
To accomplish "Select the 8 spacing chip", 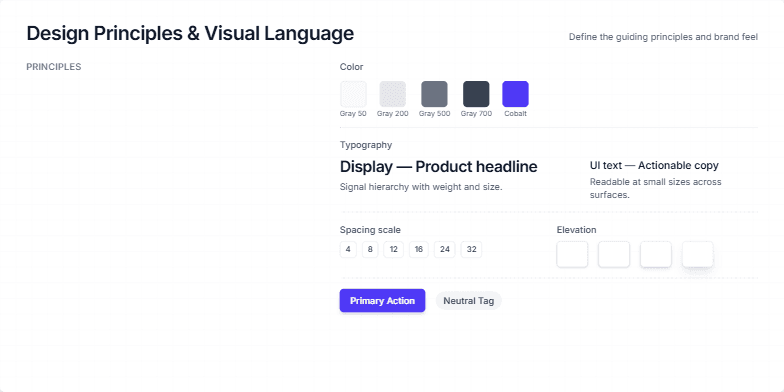I will tap(370, 250).
